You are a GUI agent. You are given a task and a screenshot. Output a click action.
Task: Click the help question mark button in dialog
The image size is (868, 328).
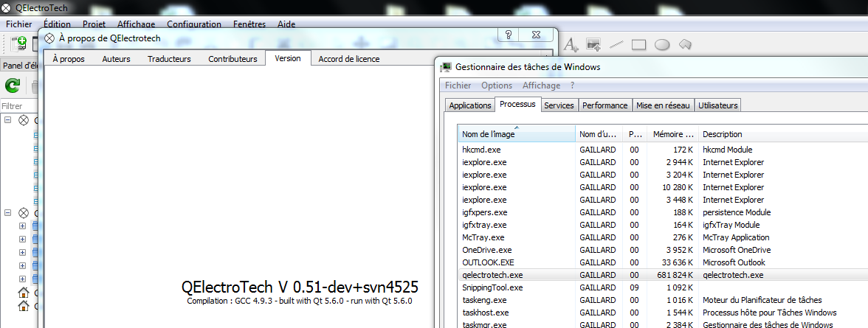pyautogui.click(x=509, y=35)
